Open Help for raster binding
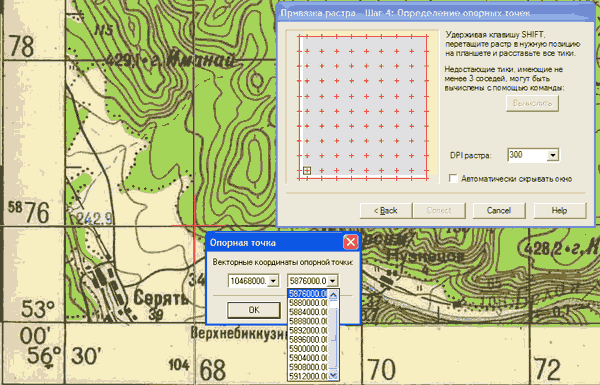 coord(559,210)
